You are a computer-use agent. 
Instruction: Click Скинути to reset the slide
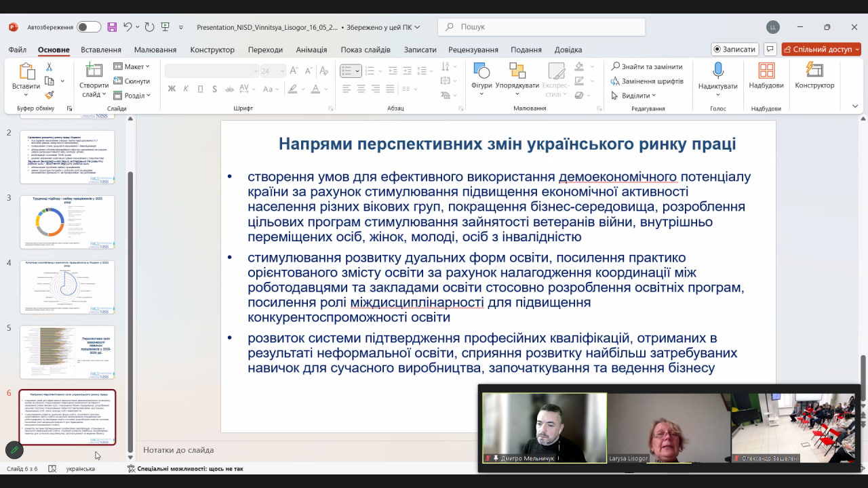point(132,81)
